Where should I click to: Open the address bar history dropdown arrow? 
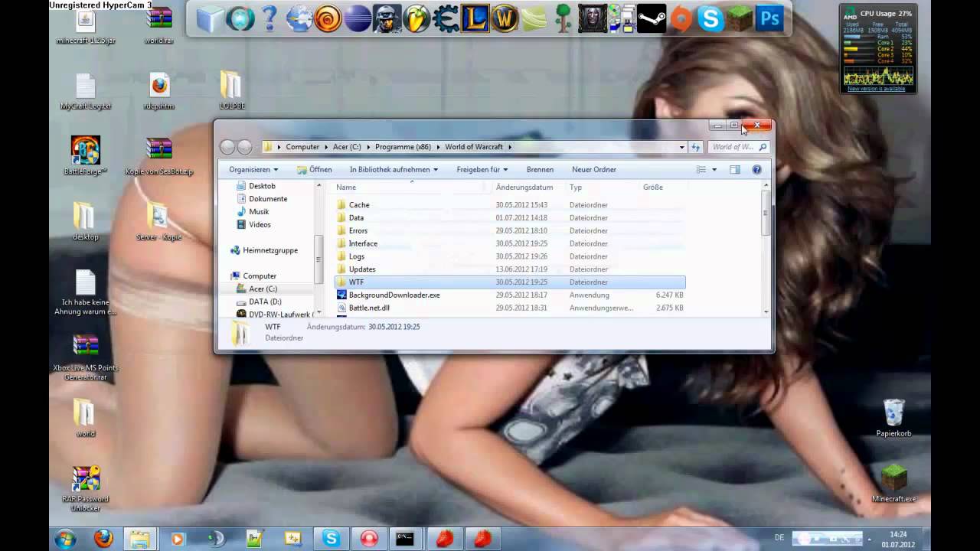tap(681, 147)
